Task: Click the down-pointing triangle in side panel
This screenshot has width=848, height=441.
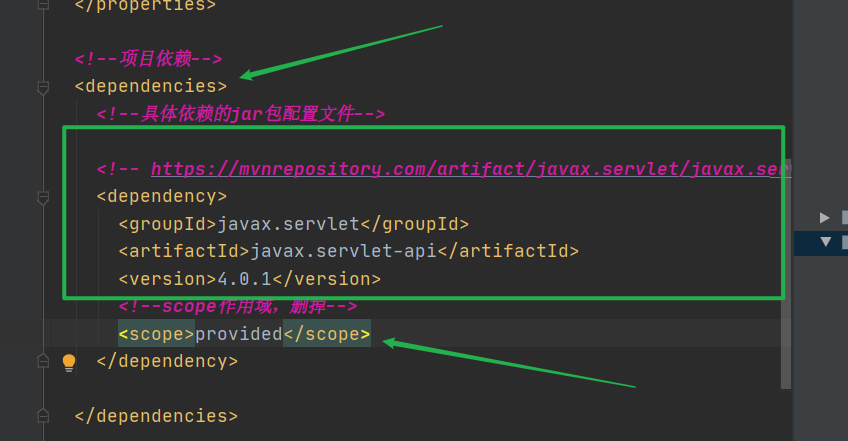Action: (825, 241)
